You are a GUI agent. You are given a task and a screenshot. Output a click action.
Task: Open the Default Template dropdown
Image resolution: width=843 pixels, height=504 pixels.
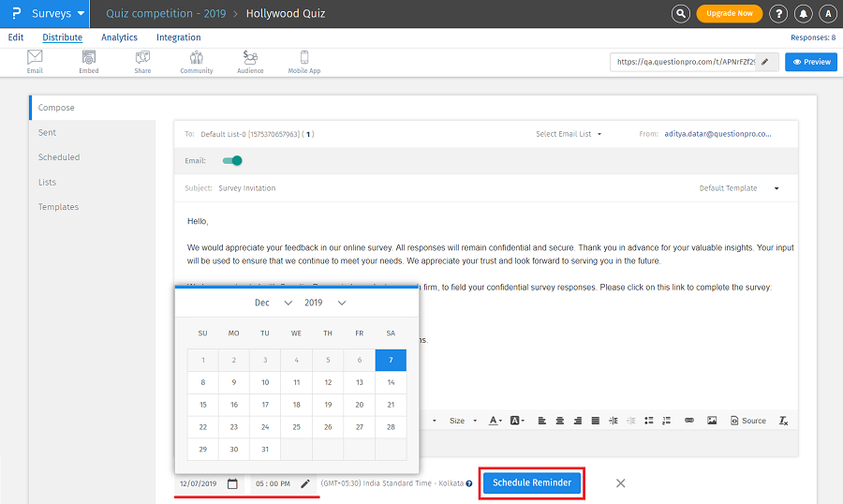(x=739, y=188)
